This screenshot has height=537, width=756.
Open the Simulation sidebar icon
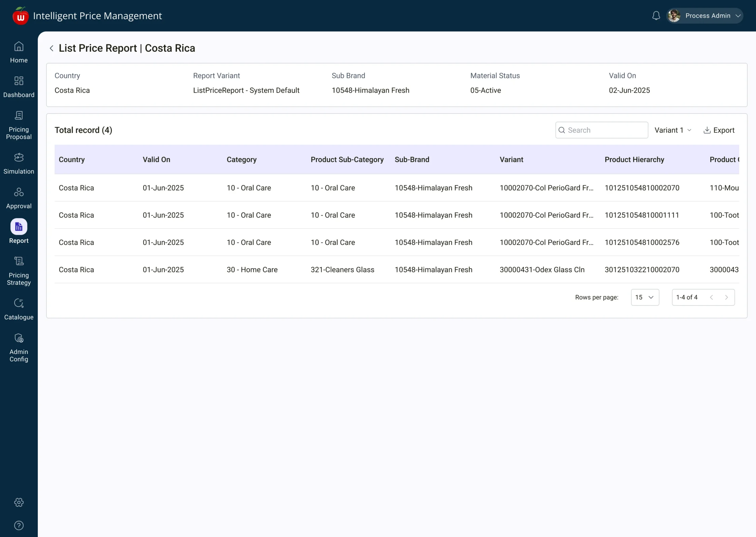coord(19,158)
